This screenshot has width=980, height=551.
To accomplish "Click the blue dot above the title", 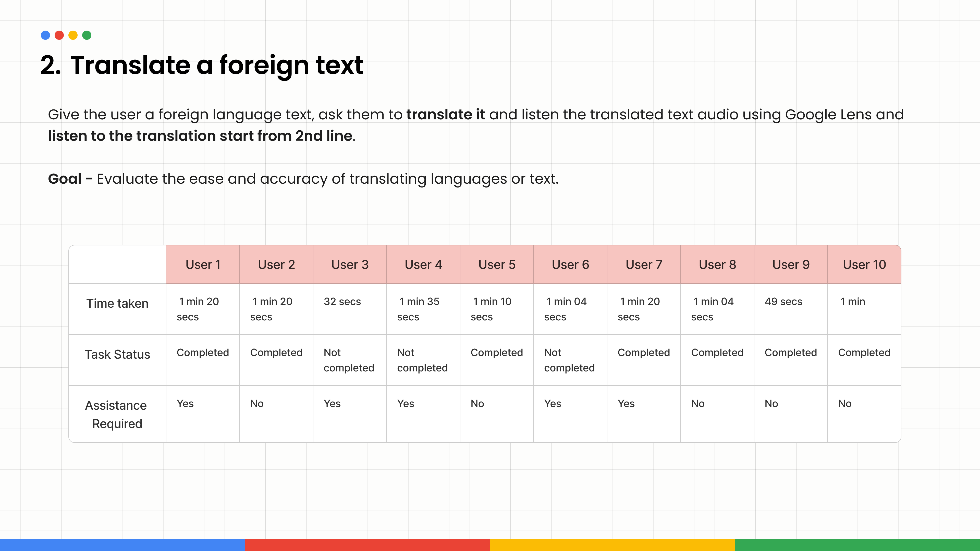I will pos(45,35).
